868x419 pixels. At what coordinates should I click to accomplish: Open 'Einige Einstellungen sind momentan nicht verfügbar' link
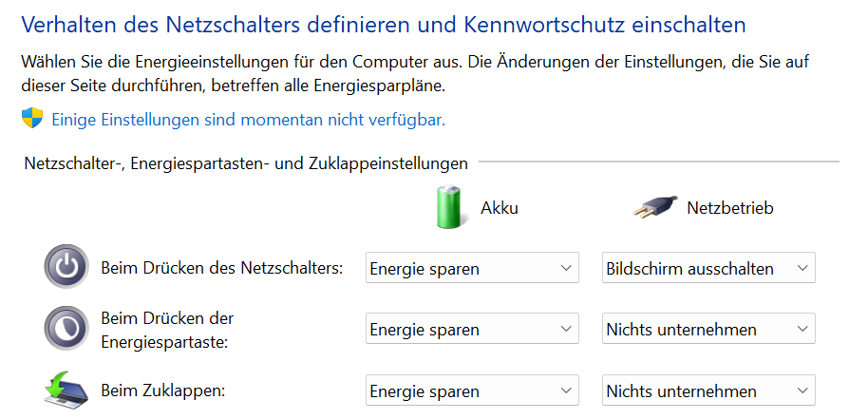pos(248,120)
